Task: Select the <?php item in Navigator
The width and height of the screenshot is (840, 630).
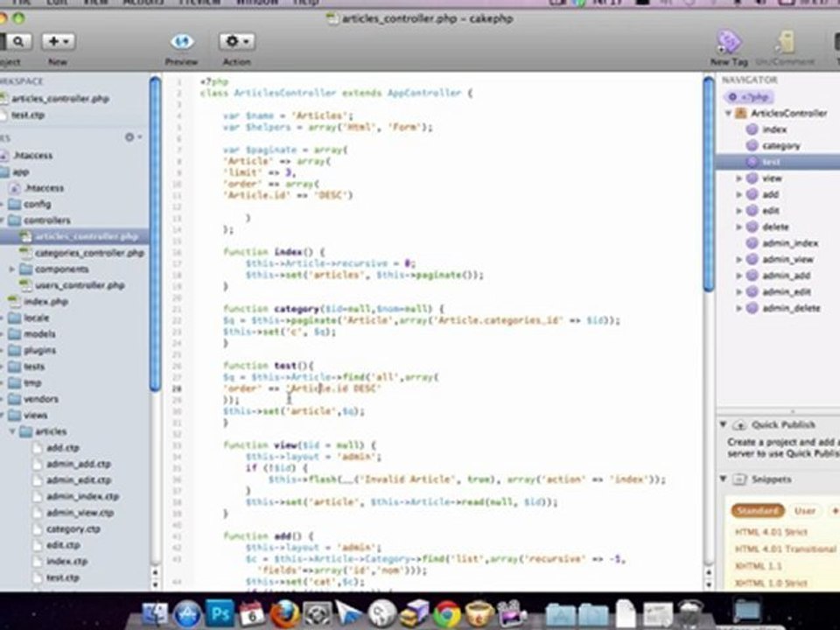Action: (x=749, y=97)
